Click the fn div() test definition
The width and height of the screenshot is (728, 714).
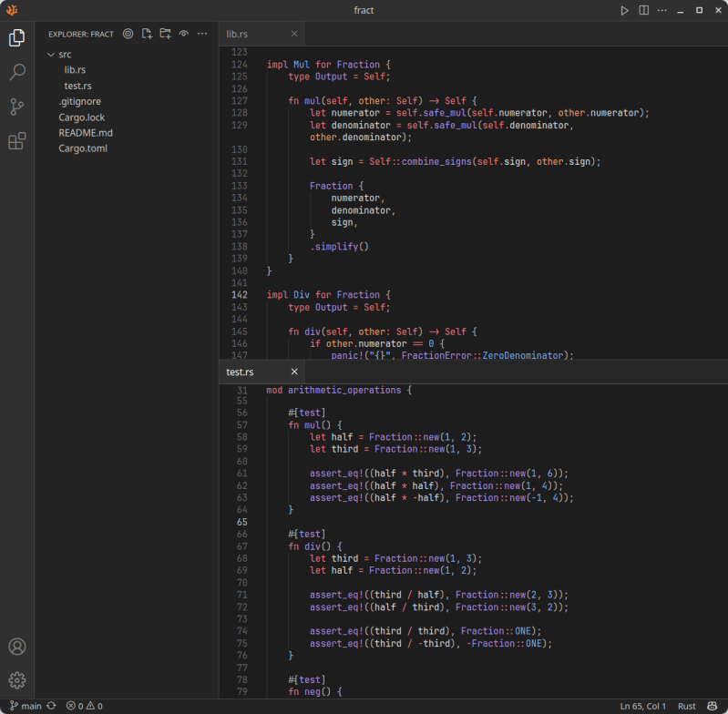pyautogui.click(x=314, y=546)
